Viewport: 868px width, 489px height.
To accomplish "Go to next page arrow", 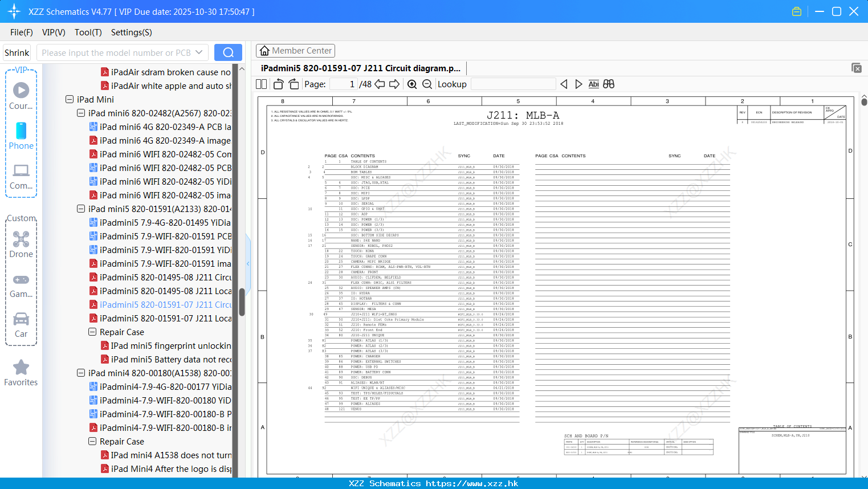I will (x=394, y=84).
